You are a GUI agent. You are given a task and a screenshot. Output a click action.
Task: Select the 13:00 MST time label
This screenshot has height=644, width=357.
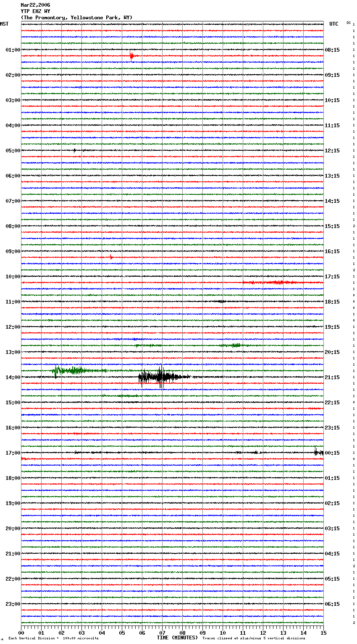point(13,352)
